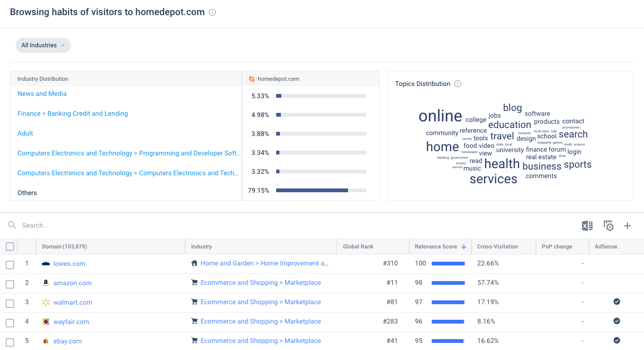Open Programming and Developer Software industry link
Image resolution: width=644 pixels, height=350 pixels.
129,153
